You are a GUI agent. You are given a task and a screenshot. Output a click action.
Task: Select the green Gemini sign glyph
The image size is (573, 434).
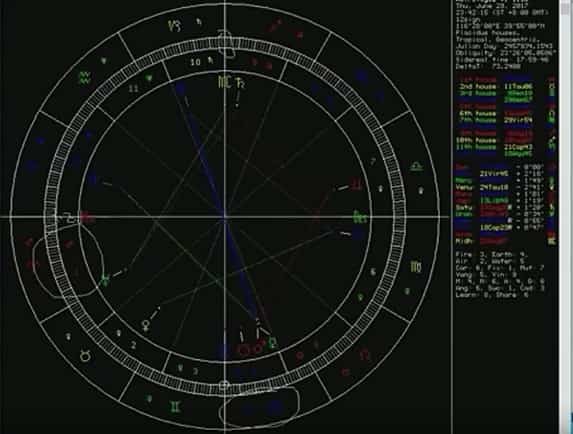point(175,407)
